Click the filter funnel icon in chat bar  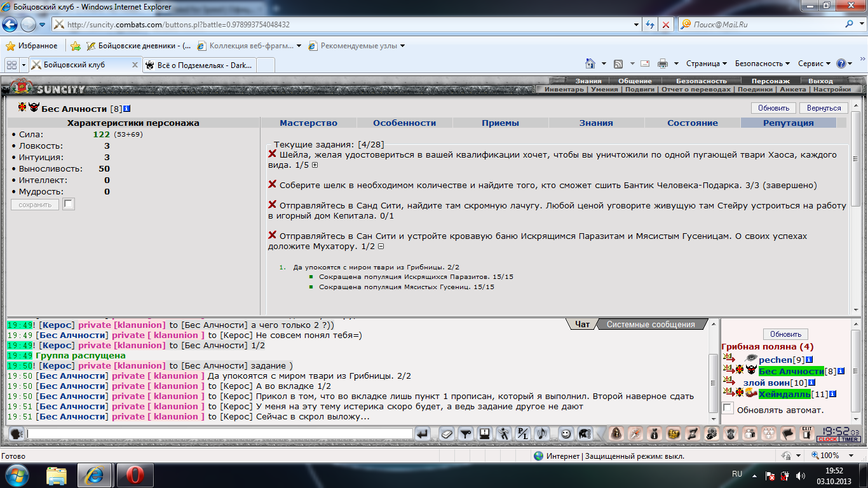[466, 434]
